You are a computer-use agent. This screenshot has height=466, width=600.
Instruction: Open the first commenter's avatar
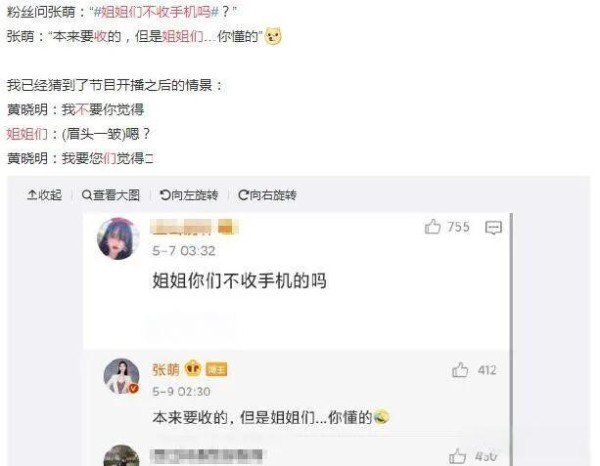click(x=118, y=239)
